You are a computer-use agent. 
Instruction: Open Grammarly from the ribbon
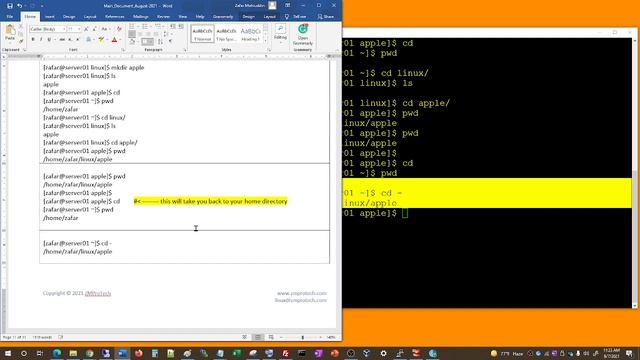(x=302, y=34)
